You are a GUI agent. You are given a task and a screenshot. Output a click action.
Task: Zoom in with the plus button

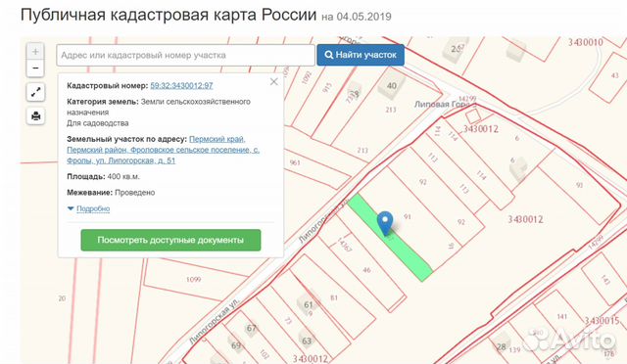pyautogui.click(x=35, y=52)
